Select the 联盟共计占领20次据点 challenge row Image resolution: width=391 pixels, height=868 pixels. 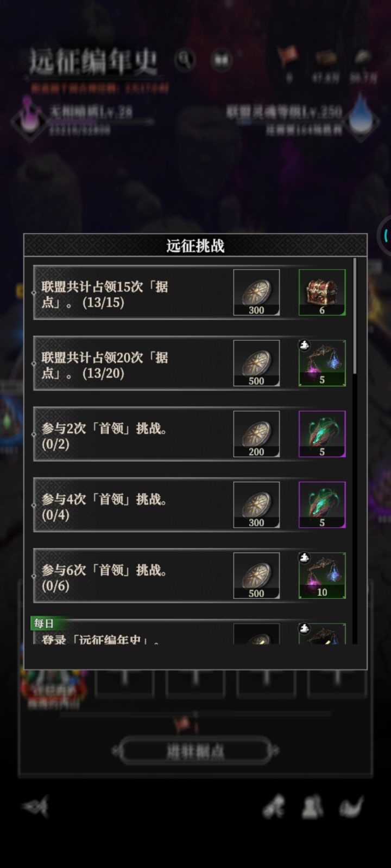190,363
